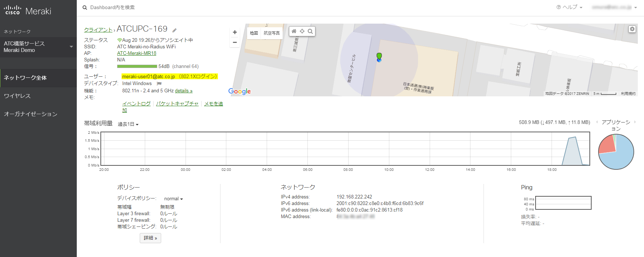Click the search magnifier icon in Dashboard search
The image size is (644, 257).
tap(85, 8)
